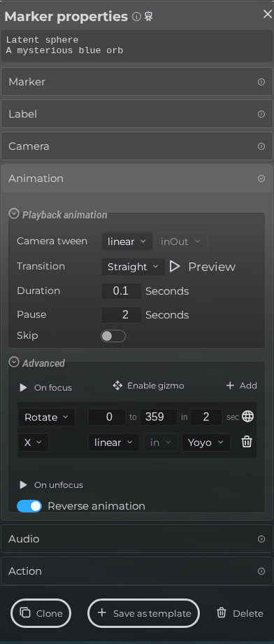Viewport: 274px width, 644px height.
Task: Edit the rotation end value 359
Action: click(x=159, y=417)
